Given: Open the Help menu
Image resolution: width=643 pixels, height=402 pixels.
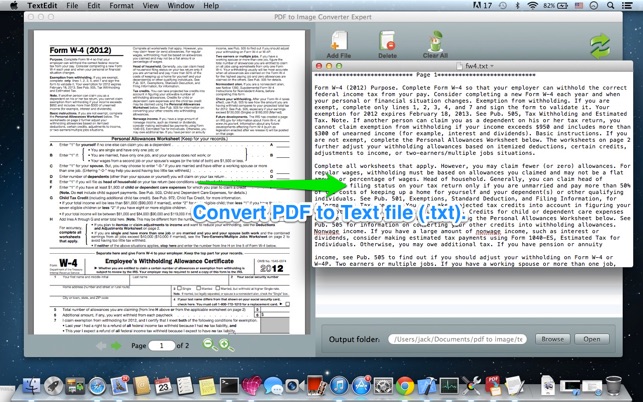Looking at the screenshot, I should pos(211,6).
